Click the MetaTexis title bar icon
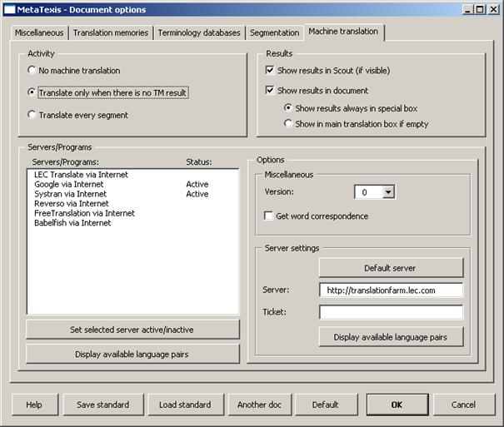The image size is (504, 427). pyautogui.click(x=9, y=10)
